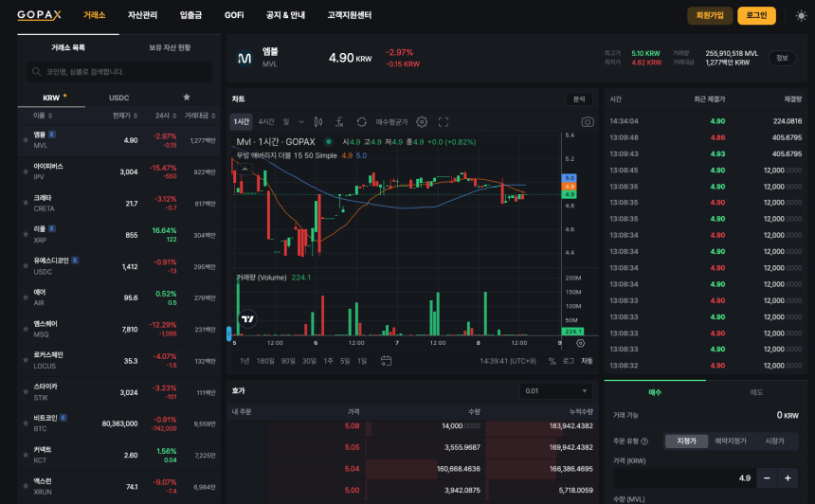This screenshot has width=815, height=504.
Task: Click the 5.08 ask price in order book
Action: pyautogui.click(x=352, y=426)
